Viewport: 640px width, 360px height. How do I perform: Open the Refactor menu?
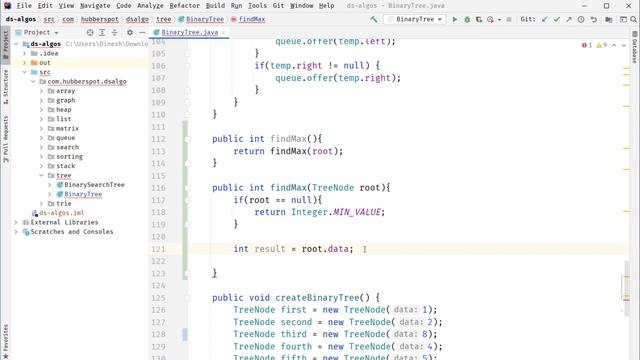(184, 6)
